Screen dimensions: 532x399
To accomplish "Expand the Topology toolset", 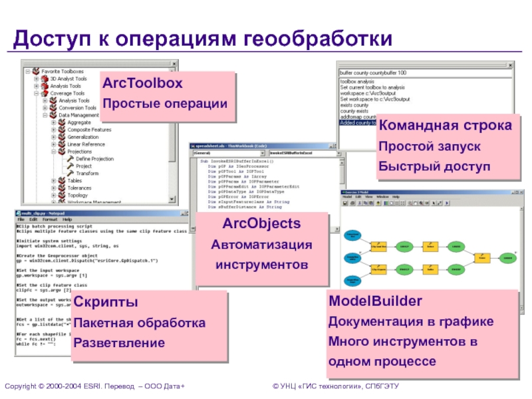I will pos(54,196).
